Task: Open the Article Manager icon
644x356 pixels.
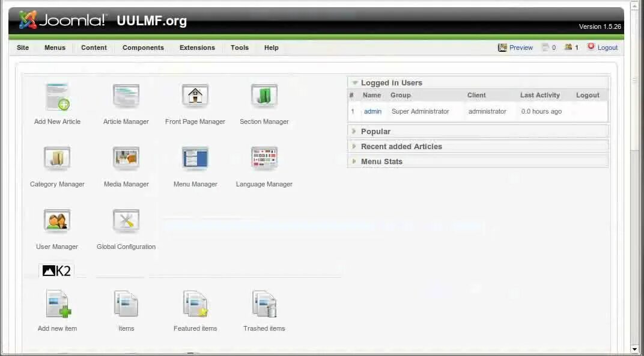Action: click(126, 96)
